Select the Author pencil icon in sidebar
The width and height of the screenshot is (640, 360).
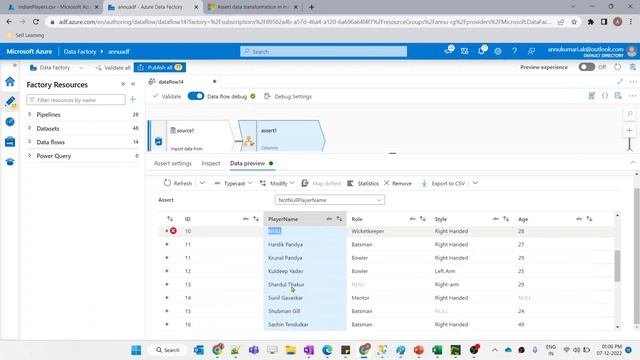(10, 101)
